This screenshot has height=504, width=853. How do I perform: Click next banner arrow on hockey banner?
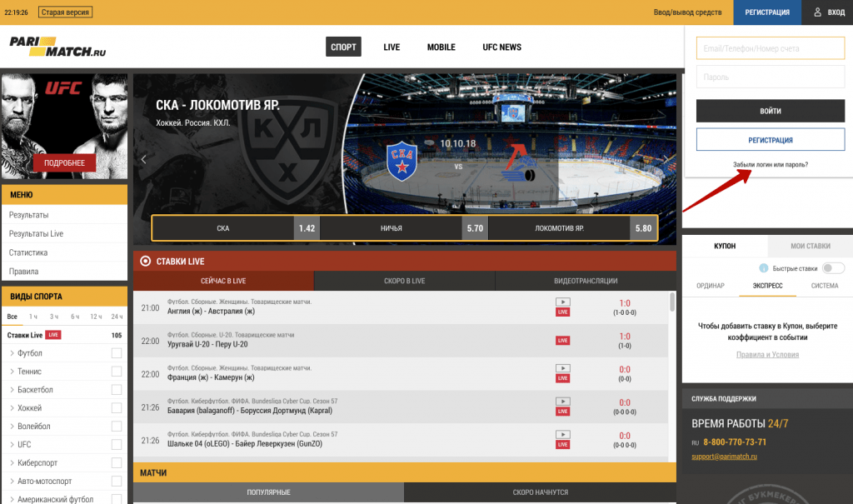[666, 159]
